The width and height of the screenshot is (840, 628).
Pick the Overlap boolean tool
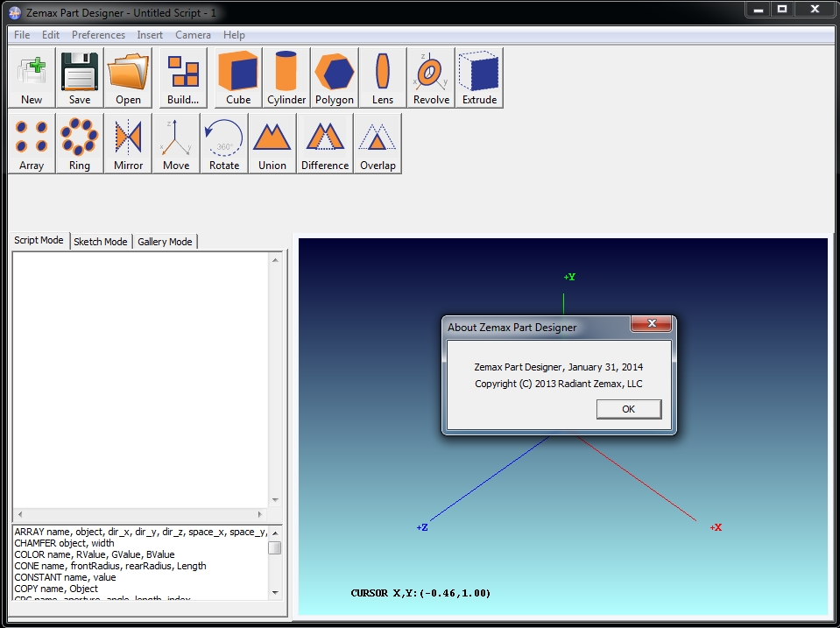tap(378, 143)
